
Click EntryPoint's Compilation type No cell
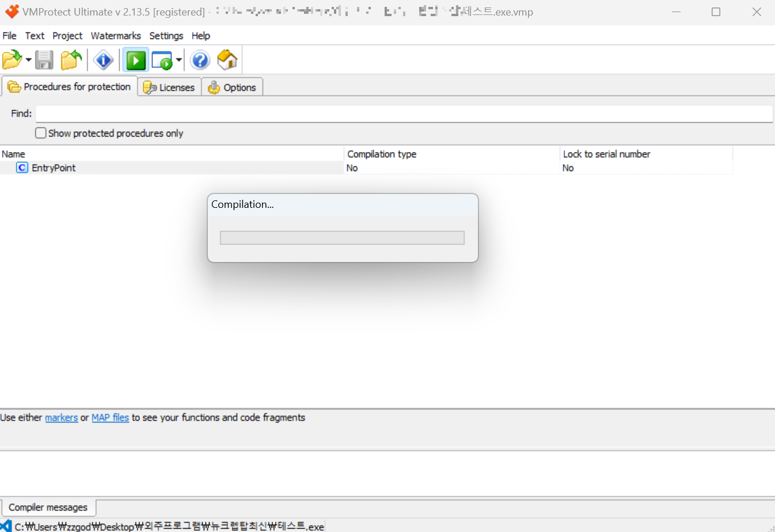(x=452, y=168)
